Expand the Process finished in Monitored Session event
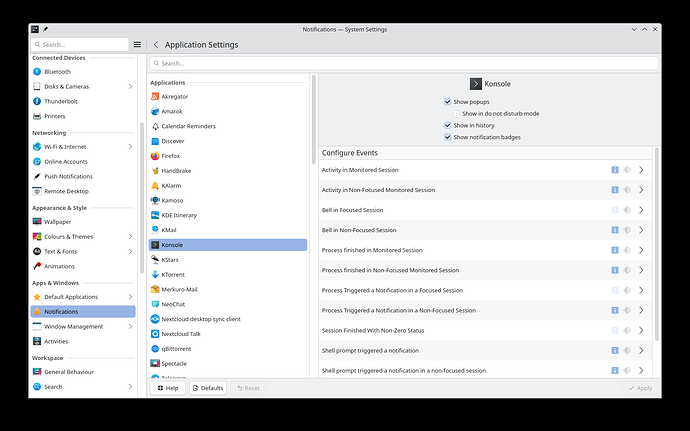Viewport: 690px width, 431px height. pyautogui.click(x=641, y=250)
